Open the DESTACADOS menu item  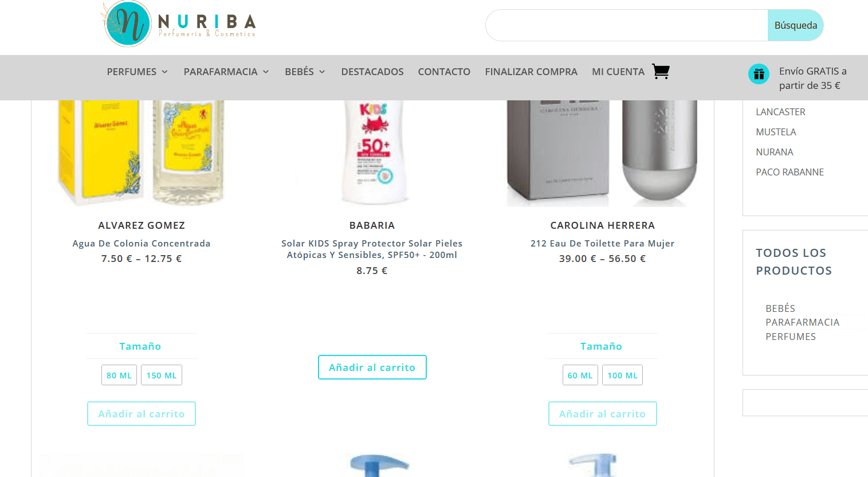[x=372, y=72]
